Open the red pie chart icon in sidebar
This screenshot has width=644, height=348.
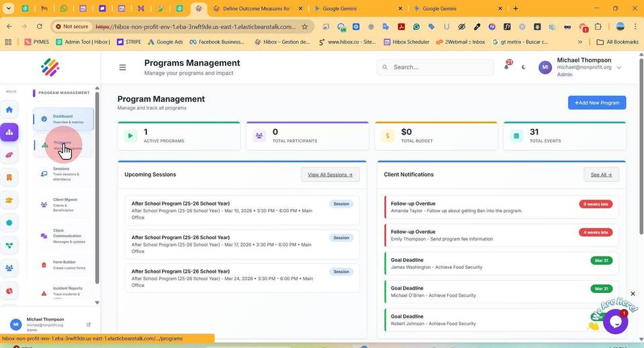point(9,291)
